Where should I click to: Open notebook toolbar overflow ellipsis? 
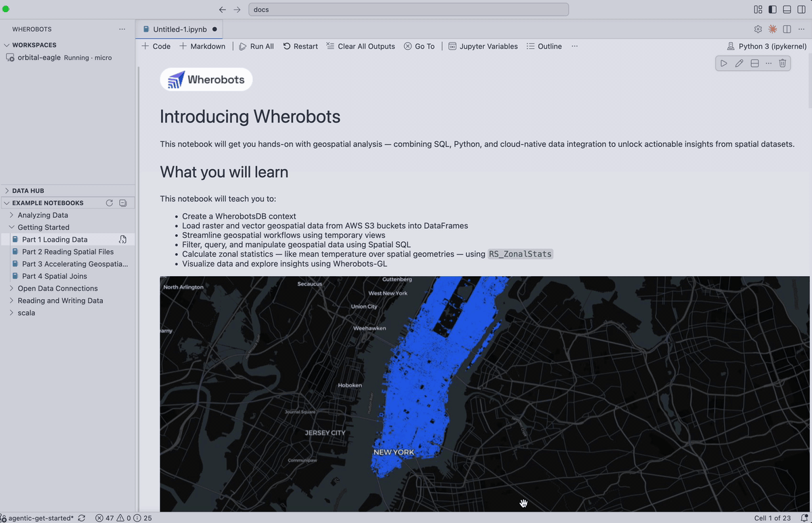point(574,46)
